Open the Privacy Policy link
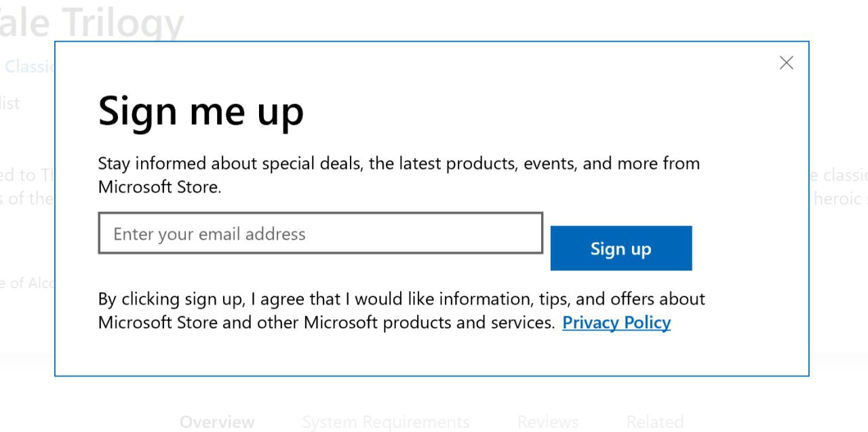Image resolution: width=868 pixels, height=432 pixels. point(616,323)
